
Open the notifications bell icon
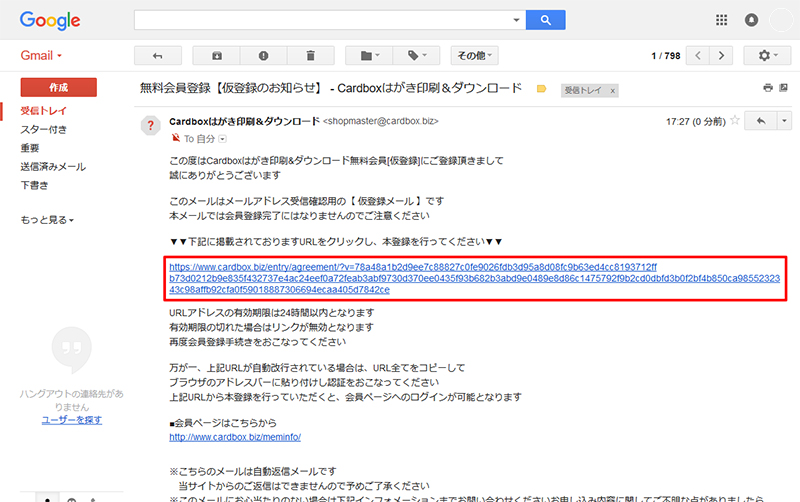coord(751,20)
